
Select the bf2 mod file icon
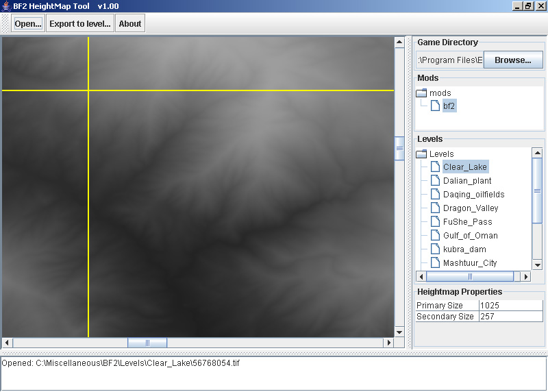point(435,106)
